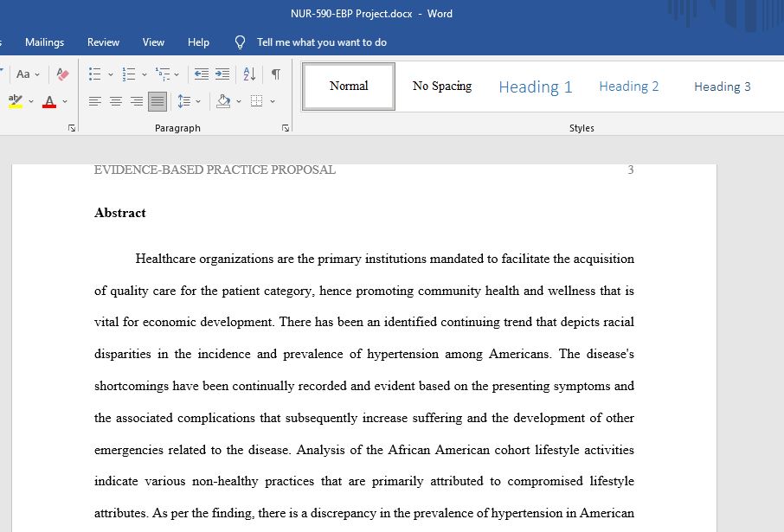
Task: Toggle align left for the paragraph
Action: tap(95, 101)
